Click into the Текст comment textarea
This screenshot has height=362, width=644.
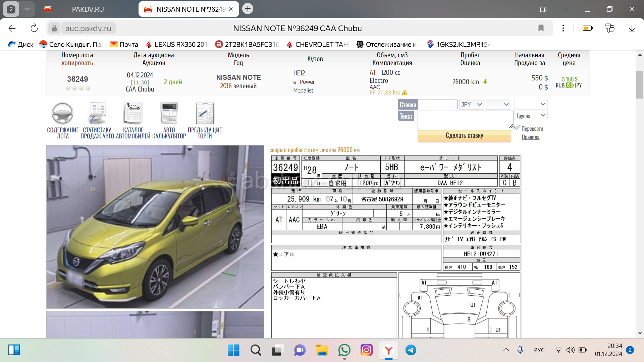coord(466,120)
